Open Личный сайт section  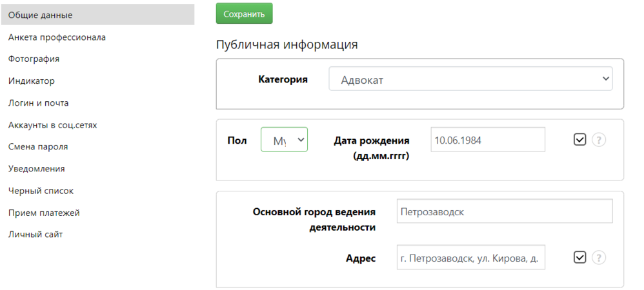[x=35, y=235]
